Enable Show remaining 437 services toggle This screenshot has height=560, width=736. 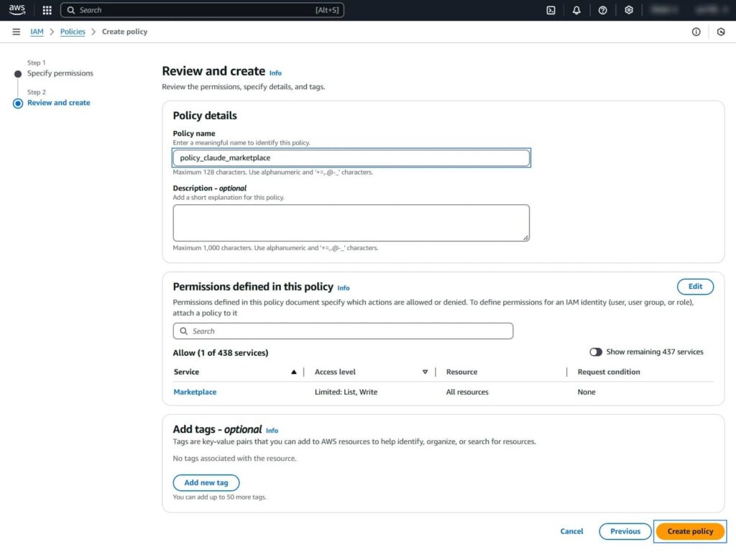[596, 352]
